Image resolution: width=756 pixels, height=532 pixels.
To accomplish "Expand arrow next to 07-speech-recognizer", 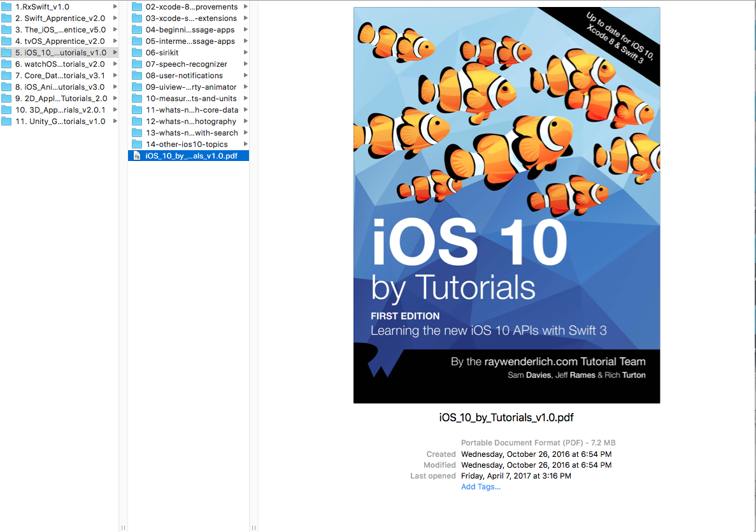I will (x=246, y=64).
